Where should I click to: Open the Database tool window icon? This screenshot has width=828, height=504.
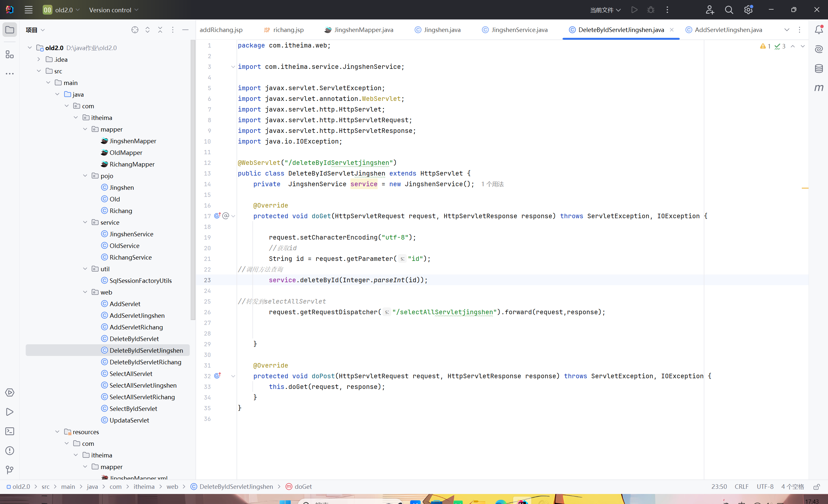(x=819, y=69)
